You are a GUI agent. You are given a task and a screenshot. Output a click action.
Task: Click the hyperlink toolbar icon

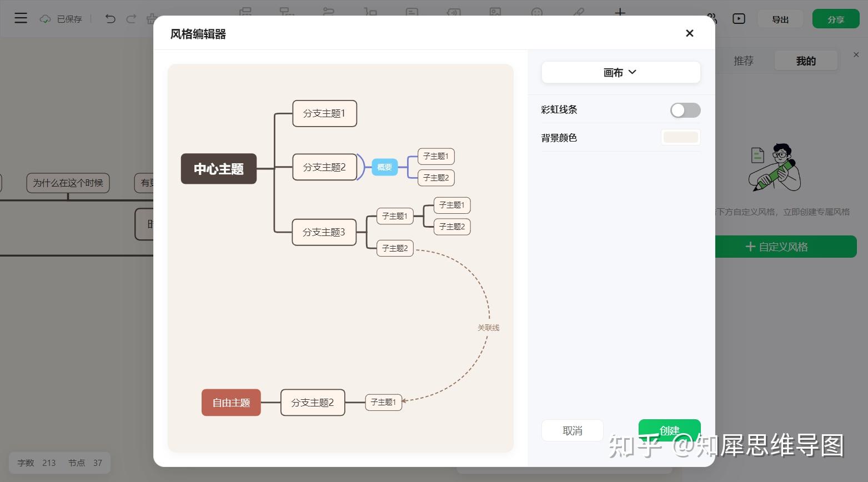[579, 12]
